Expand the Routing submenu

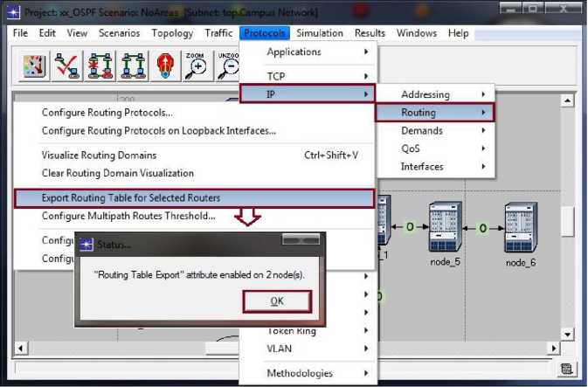coord(435,112)
